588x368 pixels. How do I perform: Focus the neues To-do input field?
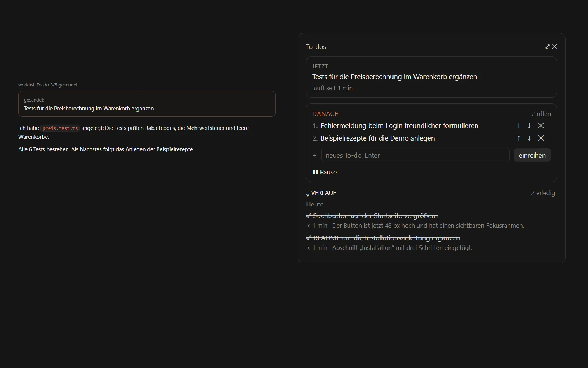tap(415, 155)
